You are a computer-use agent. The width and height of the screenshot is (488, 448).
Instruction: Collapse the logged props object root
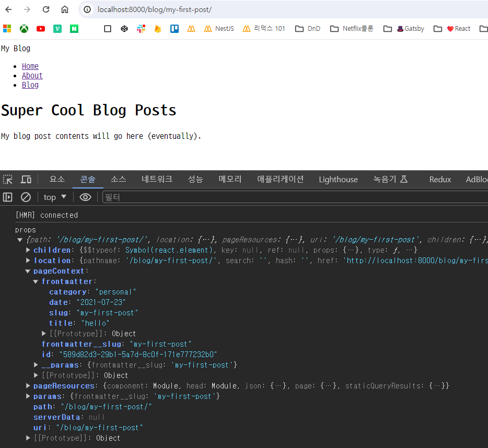(20, 240)
